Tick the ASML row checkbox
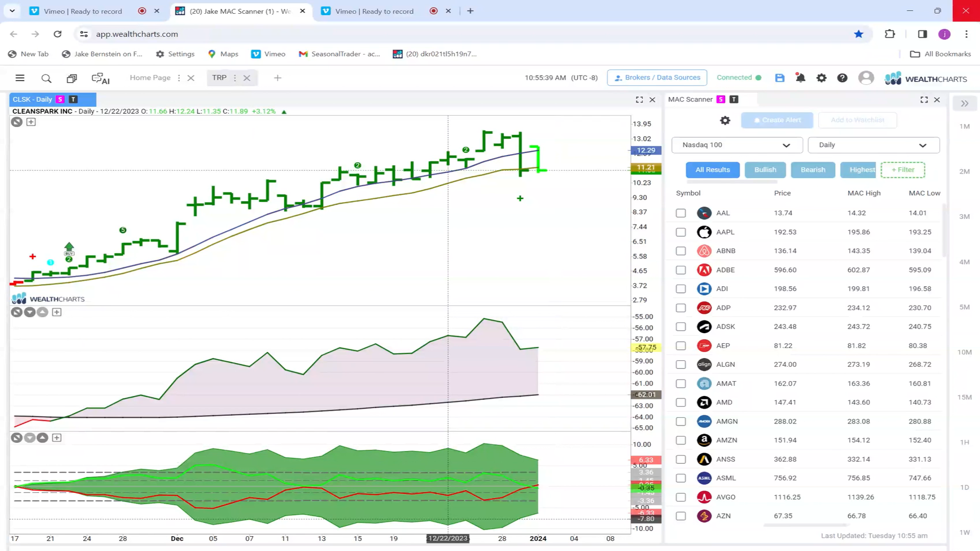 tap(681, 479)
